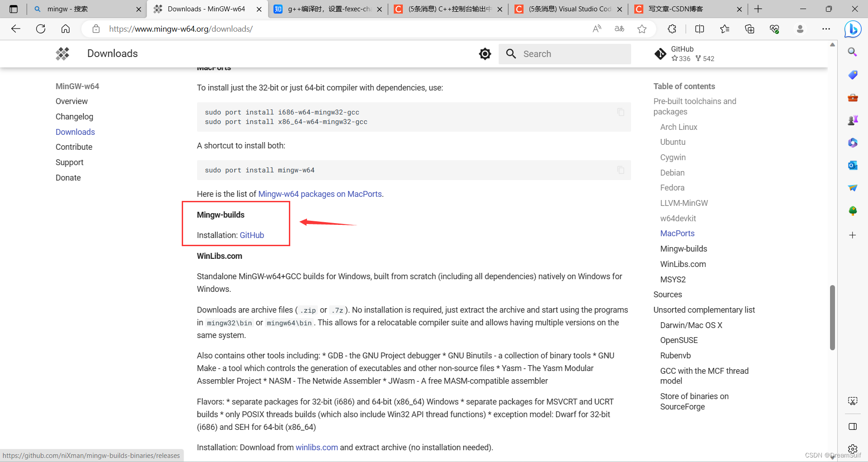868x462 pixels.
Task: Open Overview in left navigation
Action: 71,101
